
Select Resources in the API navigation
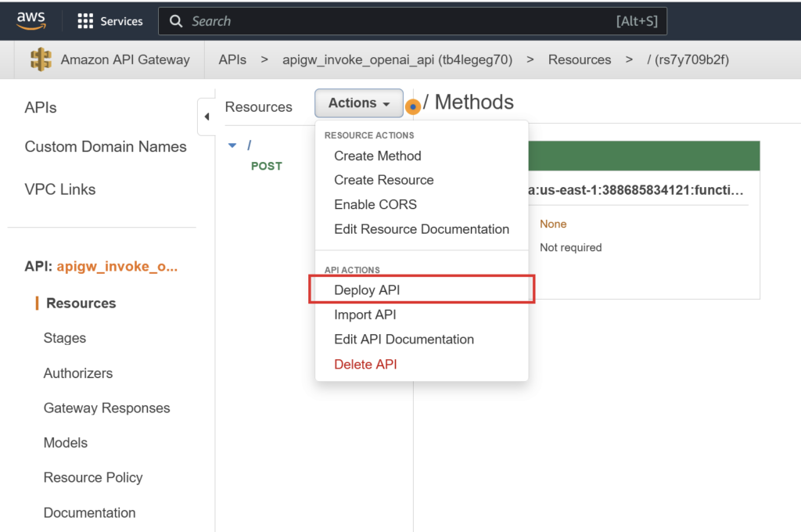click(x=81, y=303)
